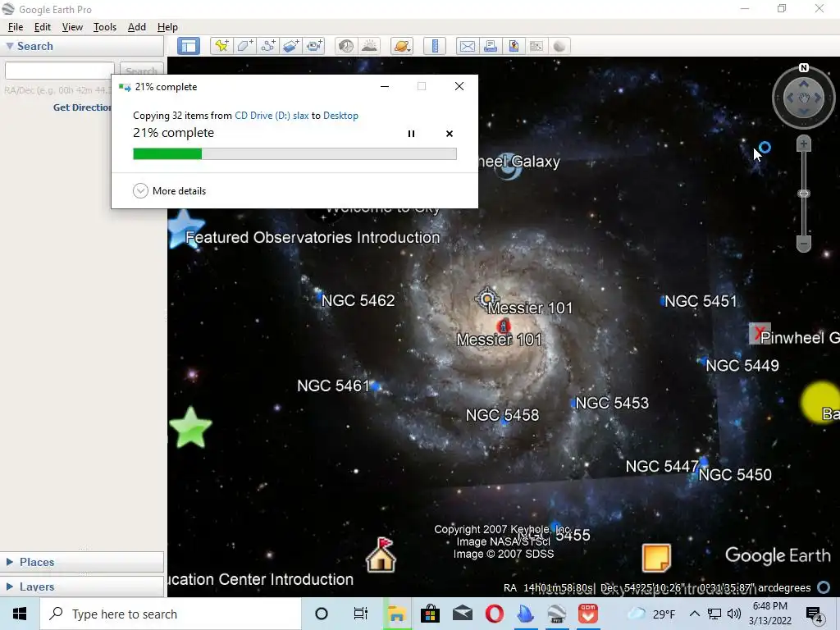Open the Tools menu
The height and width of the screenshot is (630, 840).
click(x=104, y=27)
